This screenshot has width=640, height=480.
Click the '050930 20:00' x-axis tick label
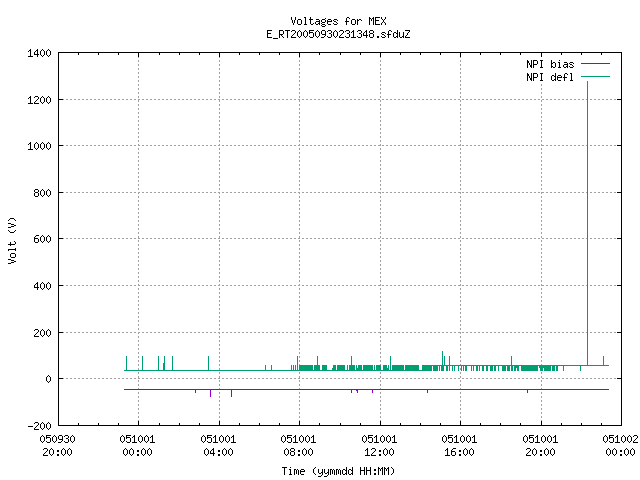tap(58, 446)
